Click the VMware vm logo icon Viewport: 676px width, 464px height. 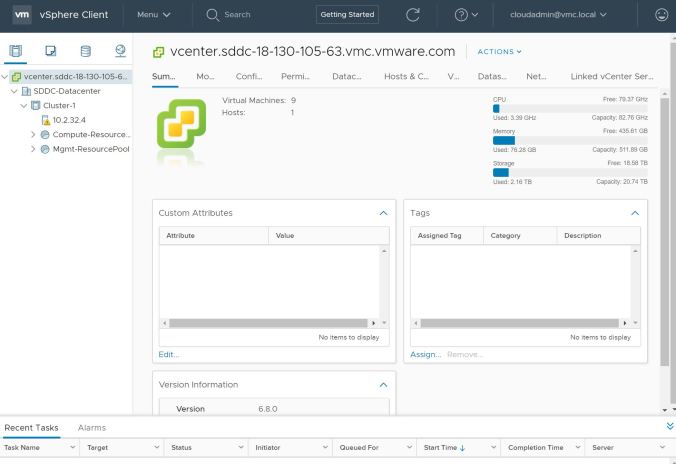point(22,15)
